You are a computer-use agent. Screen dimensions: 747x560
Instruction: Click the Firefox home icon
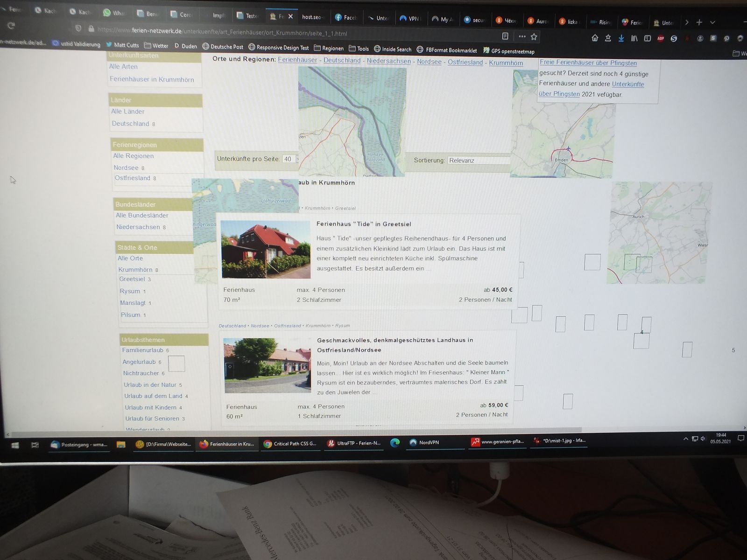tap(595, 38)
